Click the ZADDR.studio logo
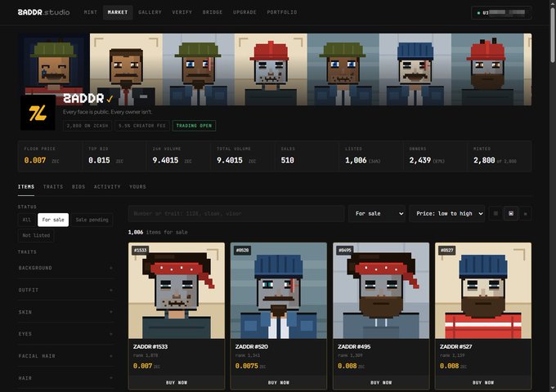556x392 pixels. (43, 12)
